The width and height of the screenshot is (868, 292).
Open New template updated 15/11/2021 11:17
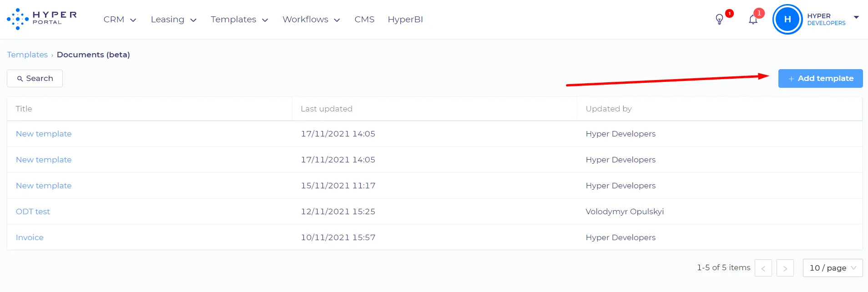pos(44,186)
